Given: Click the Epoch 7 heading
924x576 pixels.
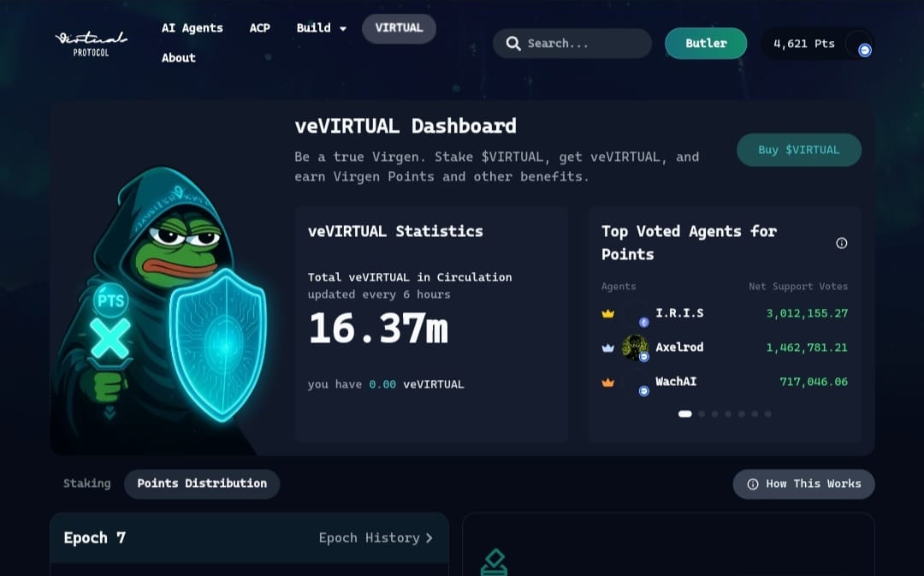Looking at the screenshot, I should 95,537.
